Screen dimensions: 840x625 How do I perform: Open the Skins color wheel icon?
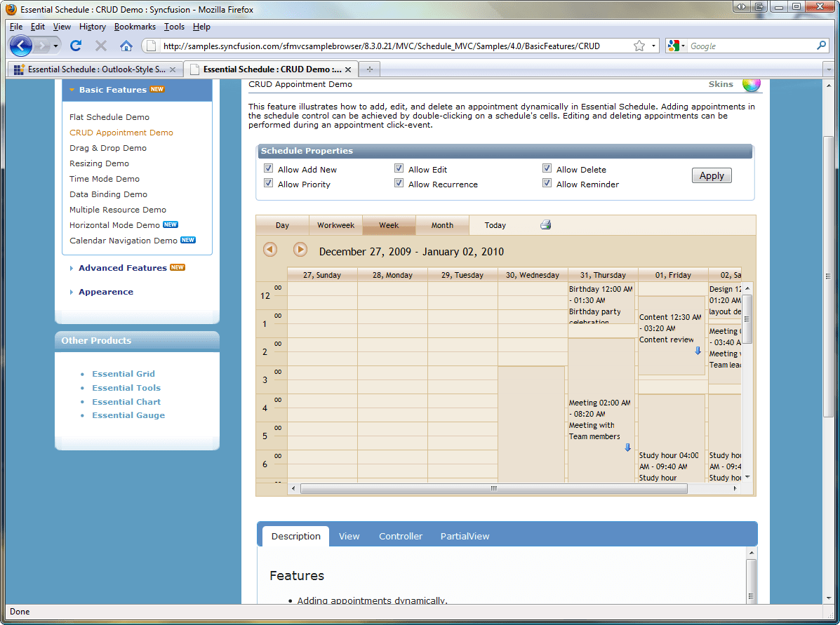pos(751,84)
